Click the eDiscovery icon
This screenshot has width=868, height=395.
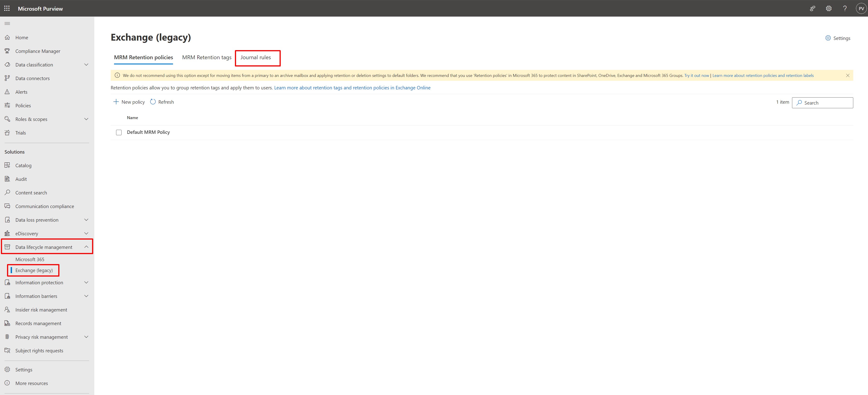[x=7, y=233]
